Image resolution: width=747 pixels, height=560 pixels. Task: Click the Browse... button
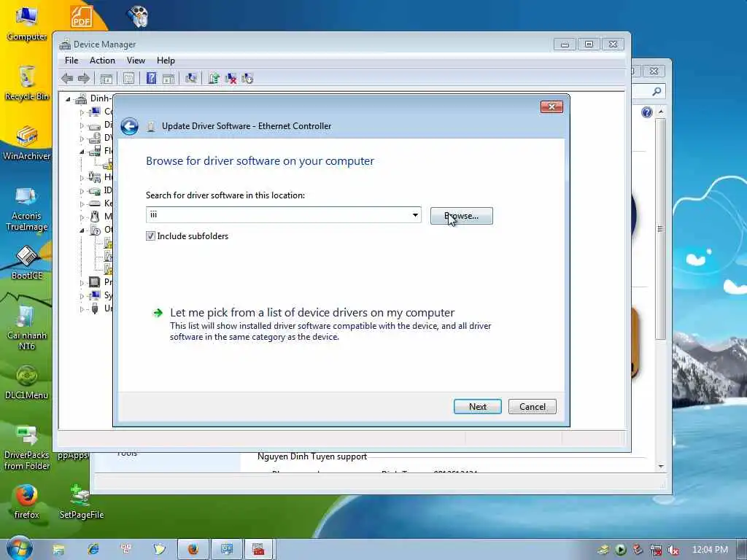point(461,216)
